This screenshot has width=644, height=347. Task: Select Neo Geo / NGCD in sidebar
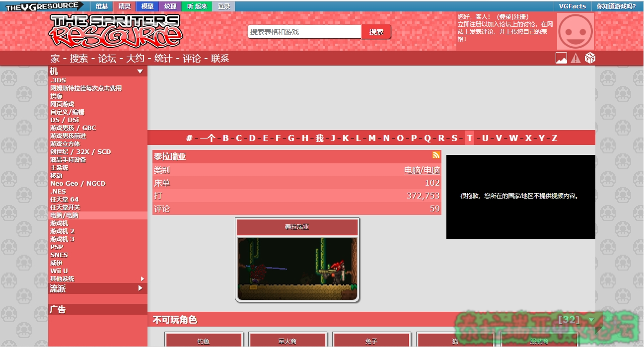[x=78, y=183]
